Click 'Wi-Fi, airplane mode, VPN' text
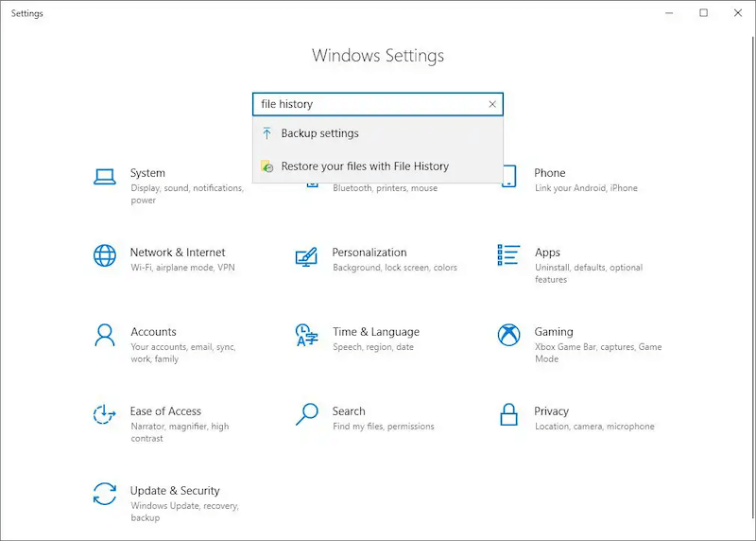The width and height of the screenshot is (756, 541). [182, 268]
